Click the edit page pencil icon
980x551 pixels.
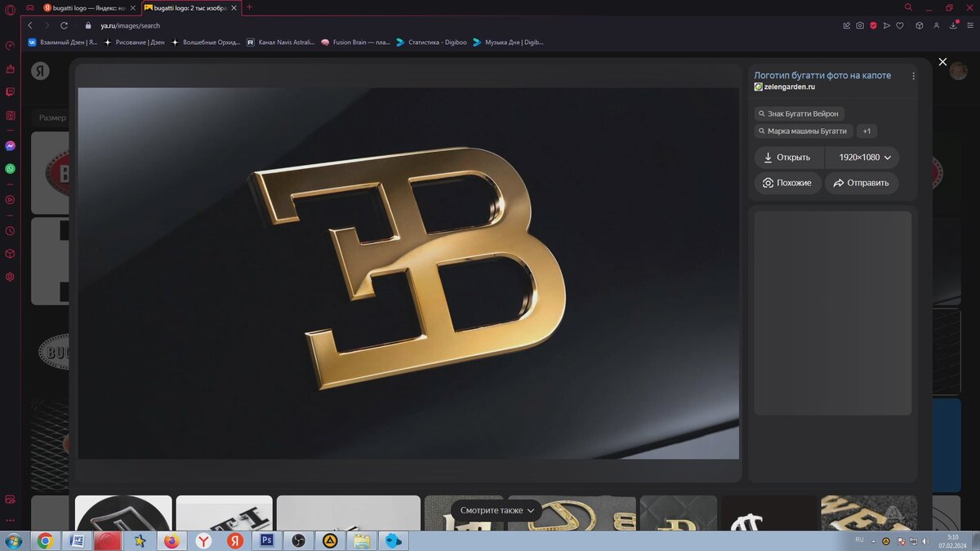[846, 25]
